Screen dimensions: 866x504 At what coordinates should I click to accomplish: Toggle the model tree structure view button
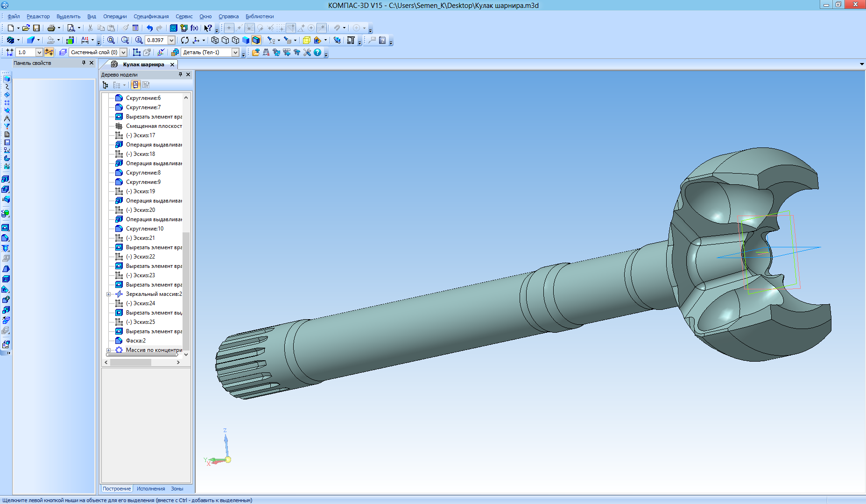[x=106, y=85]
